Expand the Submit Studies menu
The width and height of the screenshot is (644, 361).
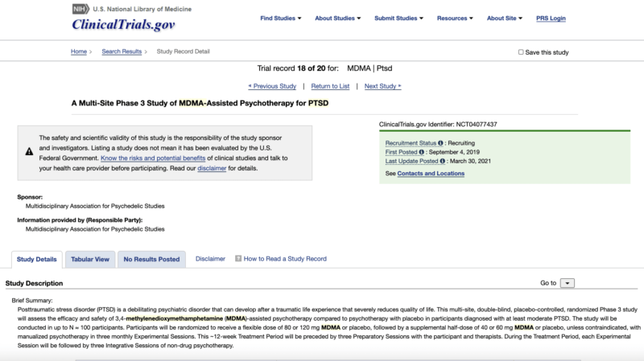coord(398,18)
